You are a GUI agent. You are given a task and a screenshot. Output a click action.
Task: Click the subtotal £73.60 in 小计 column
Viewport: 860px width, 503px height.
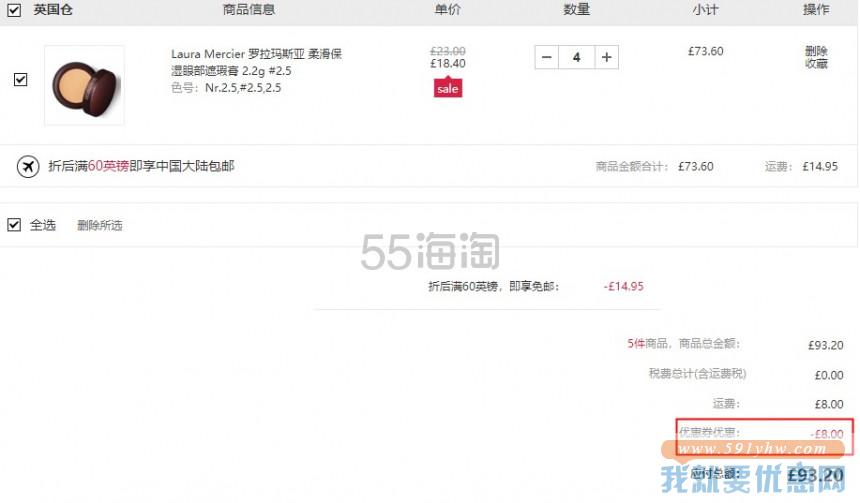[x=706, y=52]
